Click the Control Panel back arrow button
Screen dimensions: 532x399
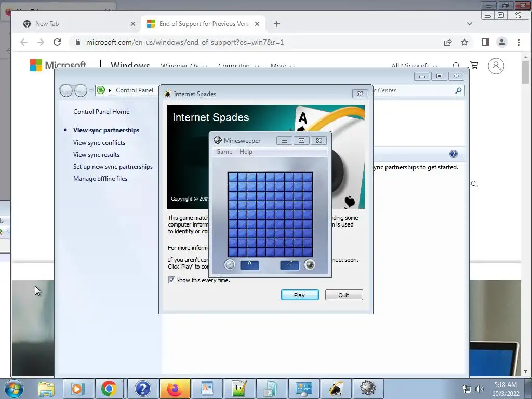click(66, 90)
